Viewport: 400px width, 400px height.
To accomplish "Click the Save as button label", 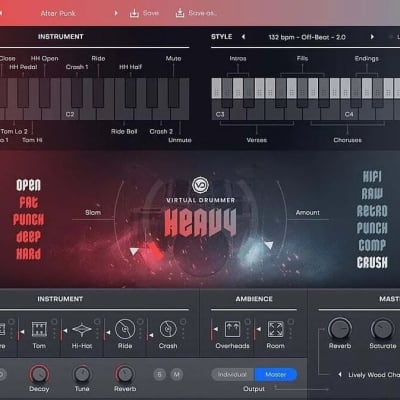I will coord(203,13).
